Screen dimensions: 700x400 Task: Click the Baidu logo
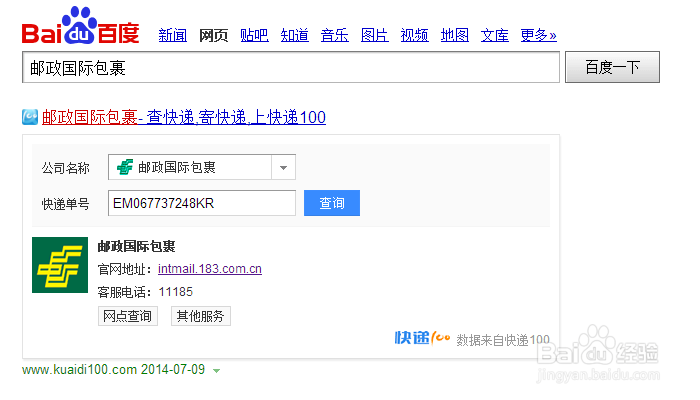click(81, 25)
